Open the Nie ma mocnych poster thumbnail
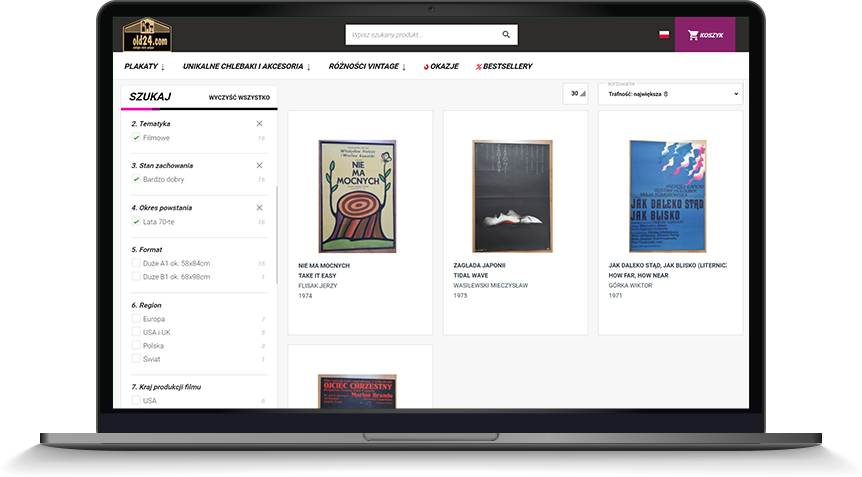This screenshot has width=862, height=477. (360, 196)
